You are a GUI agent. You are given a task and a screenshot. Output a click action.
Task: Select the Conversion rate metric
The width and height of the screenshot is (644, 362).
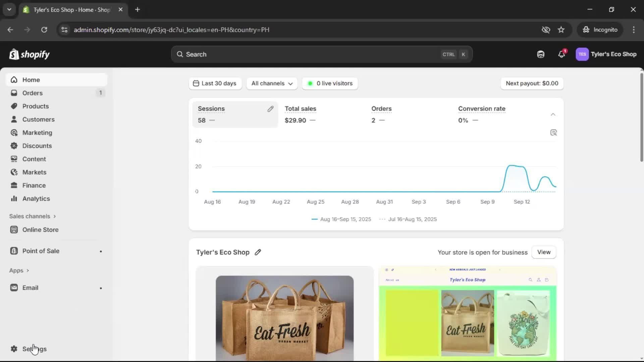(482, 114)
